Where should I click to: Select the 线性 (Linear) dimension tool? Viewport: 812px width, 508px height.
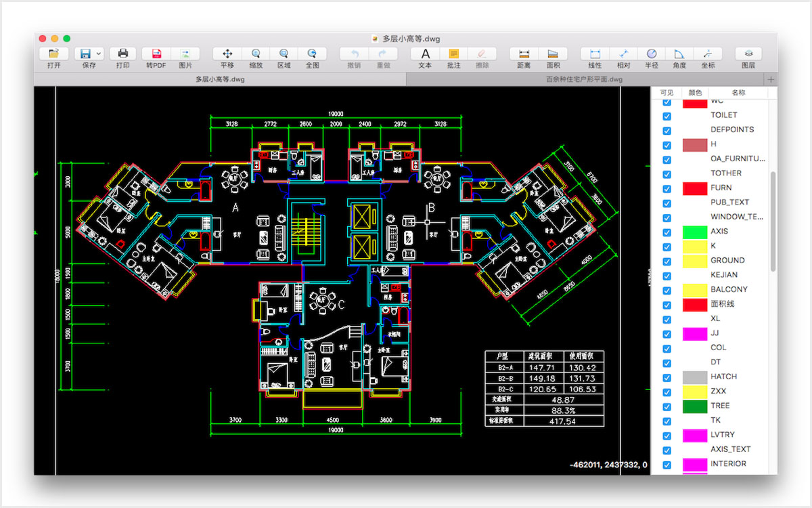595,54
